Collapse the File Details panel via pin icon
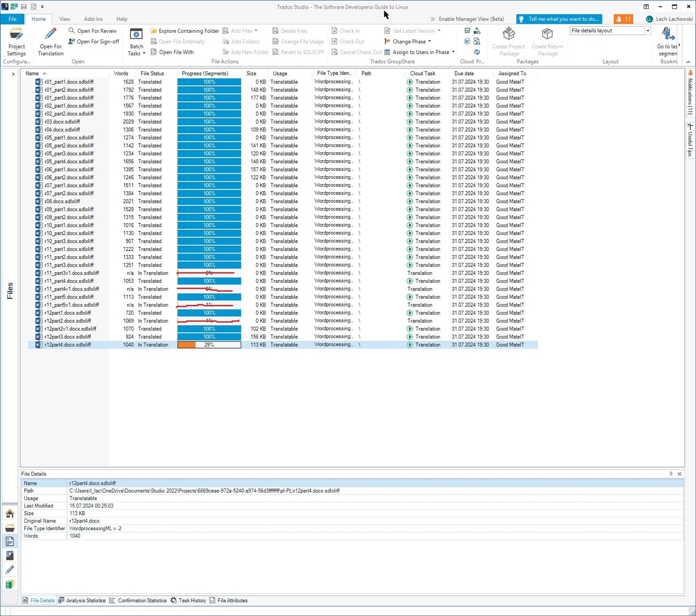The height and width of the screenshot is (616, 696). [670, 474]
